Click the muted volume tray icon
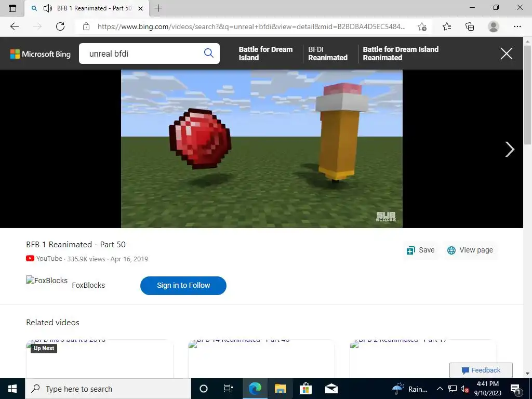 click(465, 389)
